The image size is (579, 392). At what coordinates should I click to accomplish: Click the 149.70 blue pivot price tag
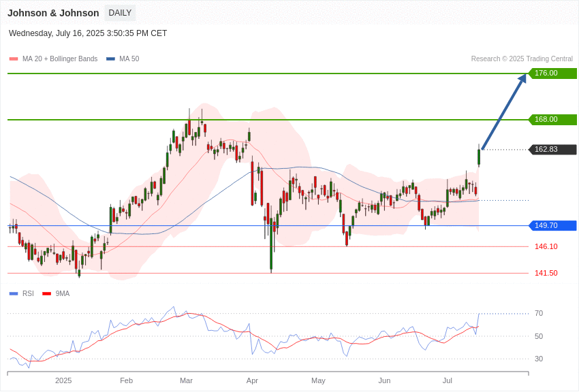[553, 225]
